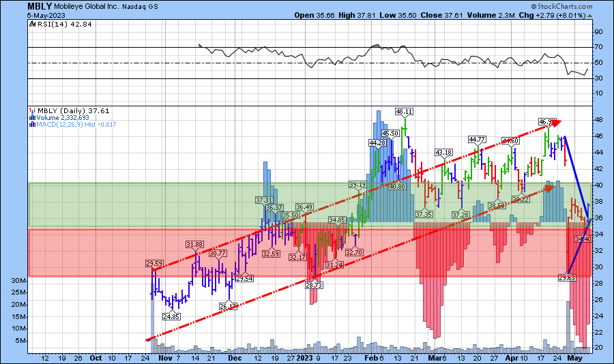Click the upper red channel arrowhead
Viewport: 614px width, 364px height.
[556, 123]
